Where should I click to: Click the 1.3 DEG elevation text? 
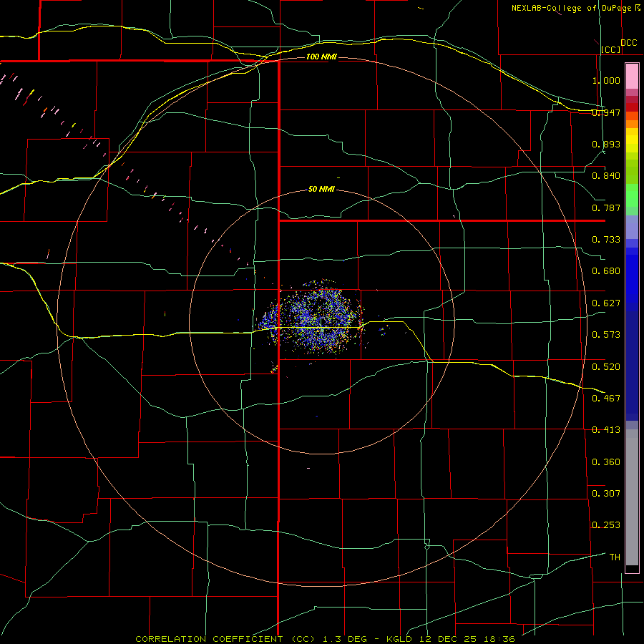coord(345,639)
